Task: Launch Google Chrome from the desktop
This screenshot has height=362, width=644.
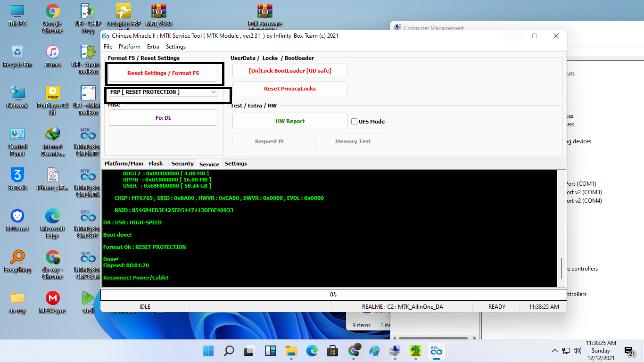Action: click(x=52, y=19)
